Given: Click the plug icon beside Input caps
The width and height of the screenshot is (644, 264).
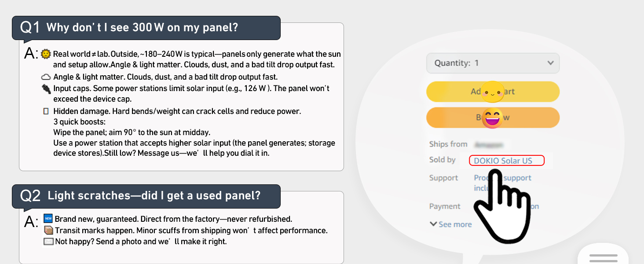Looking at the screenshot, I should coord(46,88).
